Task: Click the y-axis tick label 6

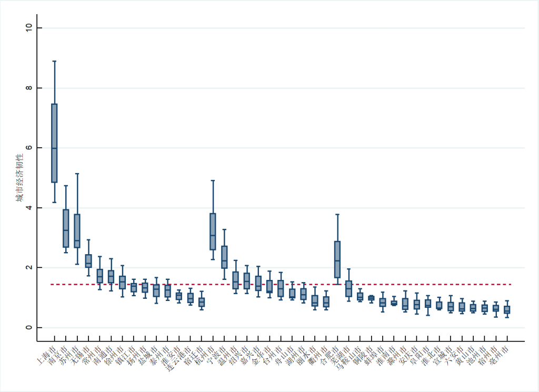Action: (x=28, y=148)
